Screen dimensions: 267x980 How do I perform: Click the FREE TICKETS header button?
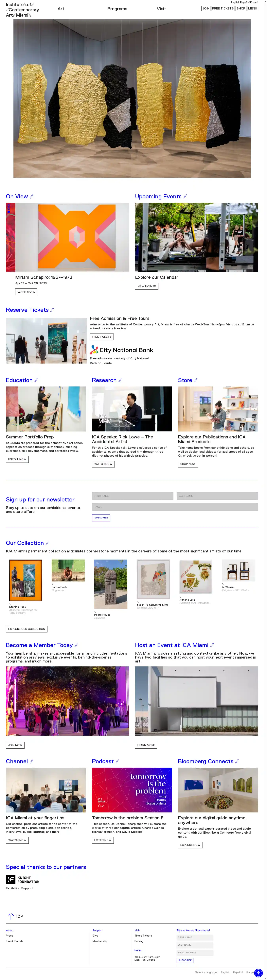pyautogui.click(x=223, y=8)
